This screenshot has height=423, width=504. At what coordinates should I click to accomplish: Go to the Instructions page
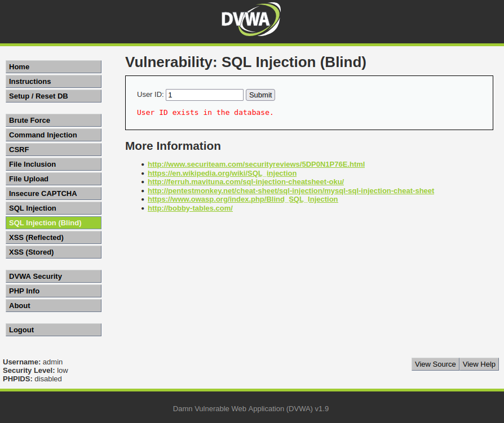point(54,82)
